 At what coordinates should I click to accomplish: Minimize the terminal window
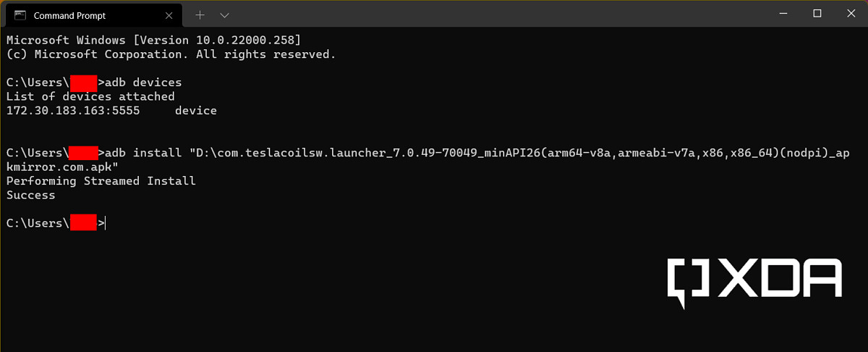pos(783,14)
